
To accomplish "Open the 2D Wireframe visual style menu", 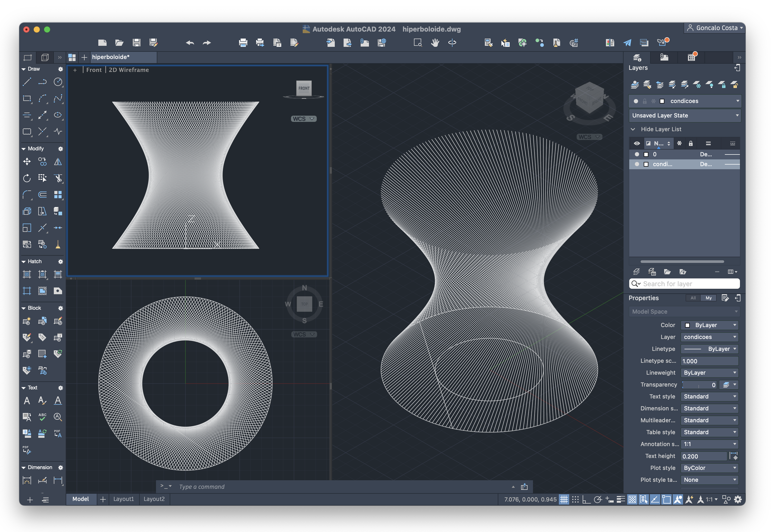I will (x=129, y=70).
